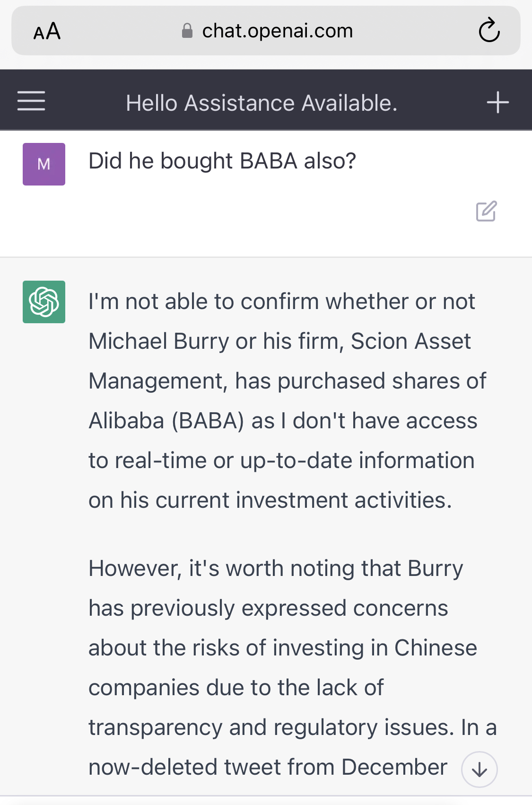Tap the lock icon in address bar
The height and width of the screenshot is (805, 532).
(x=187, y=31)
